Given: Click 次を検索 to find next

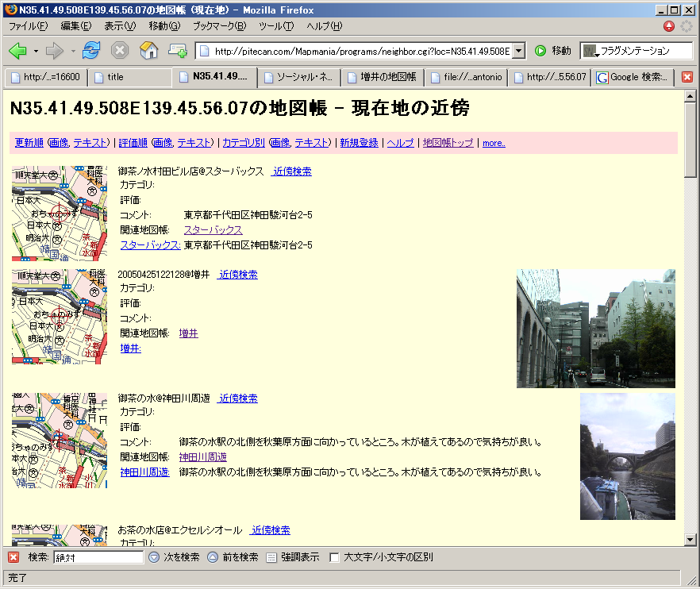Looking at the screenshot, I should [175, 557].
